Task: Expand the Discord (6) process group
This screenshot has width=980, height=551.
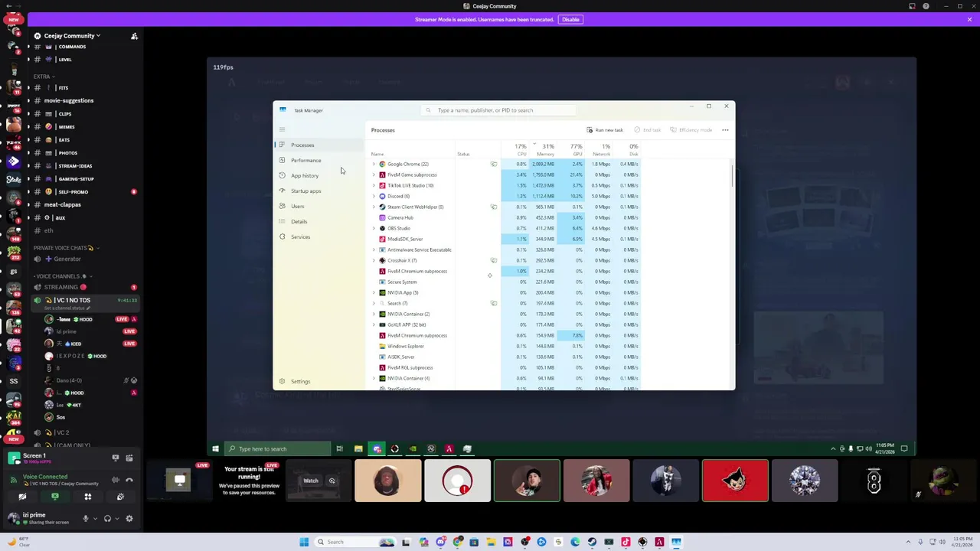Action: pyautogui.click(x=374, y=196)
